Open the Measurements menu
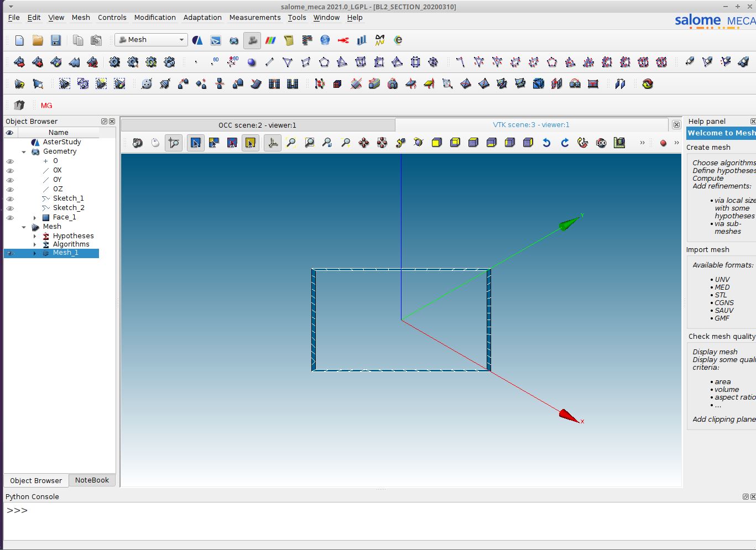Image resolution: width=756 pixels, height=550 pixels. [x=255, y=18]
